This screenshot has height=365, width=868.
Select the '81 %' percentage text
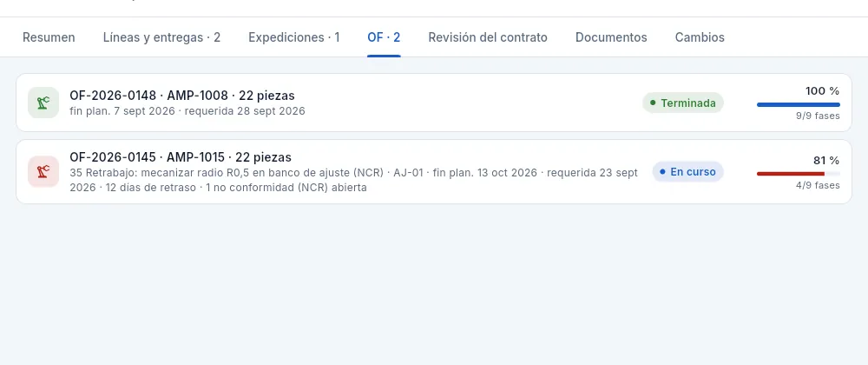(826, 161)
